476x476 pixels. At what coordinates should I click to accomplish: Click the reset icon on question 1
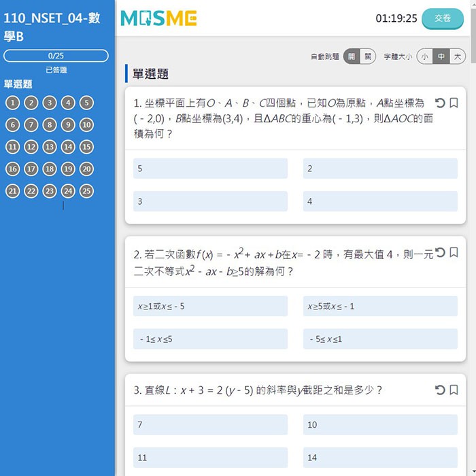coord(440,103)
